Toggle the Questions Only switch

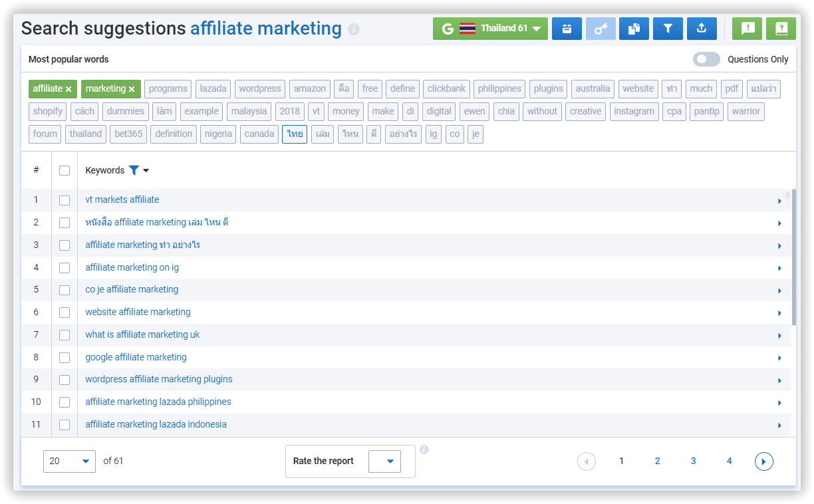pos(706,59)
